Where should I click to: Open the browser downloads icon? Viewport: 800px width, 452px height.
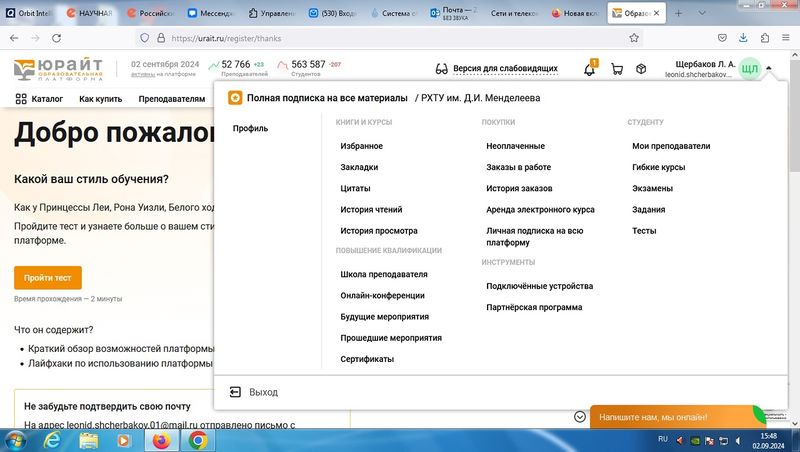743,38
